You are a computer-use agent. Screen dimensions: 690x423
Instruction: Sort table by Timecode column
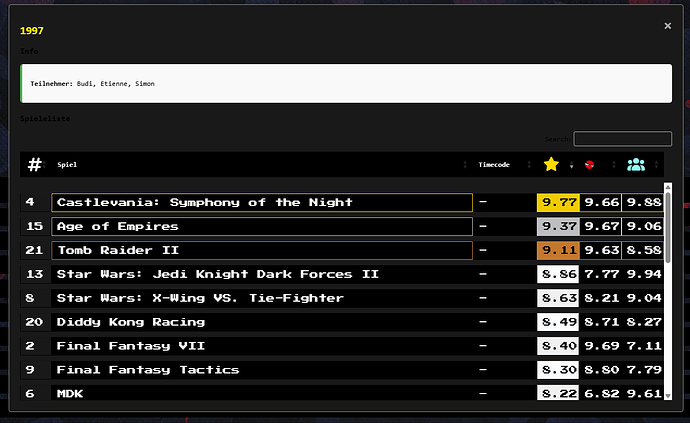point(494,164)
